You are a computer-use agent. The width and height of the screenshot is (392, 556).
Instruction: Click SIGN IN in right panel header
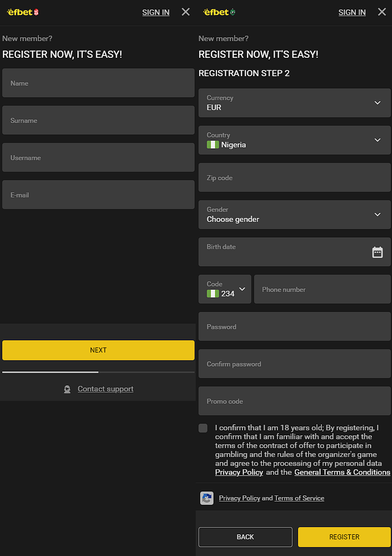point(352,12)
